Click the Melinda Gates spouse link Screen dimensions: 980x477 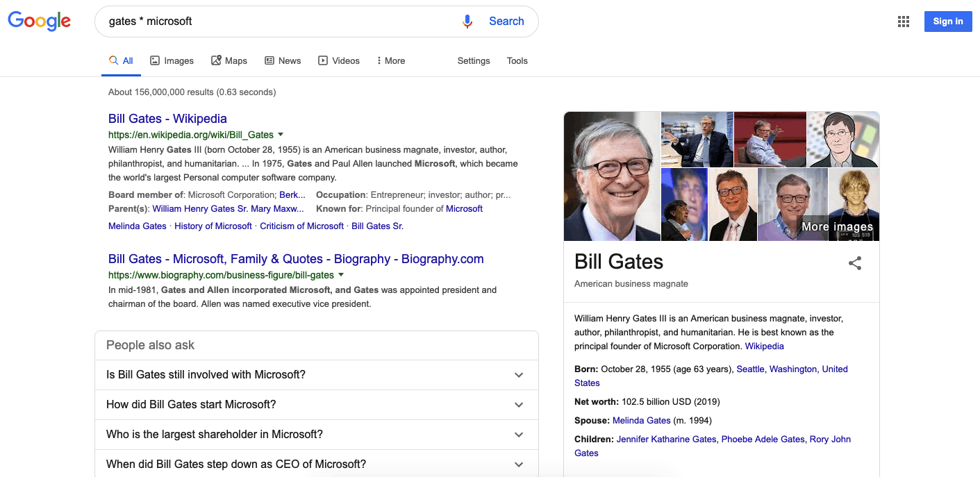coord(640,420)
